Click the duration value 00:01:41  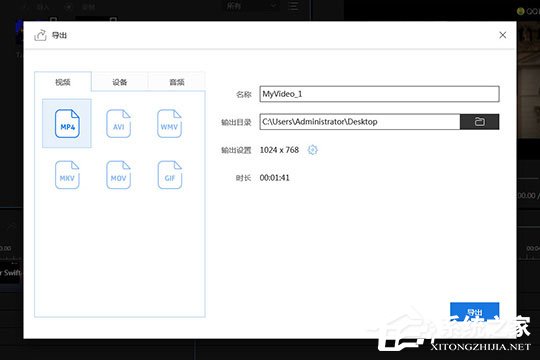click(x=274, y=178)
